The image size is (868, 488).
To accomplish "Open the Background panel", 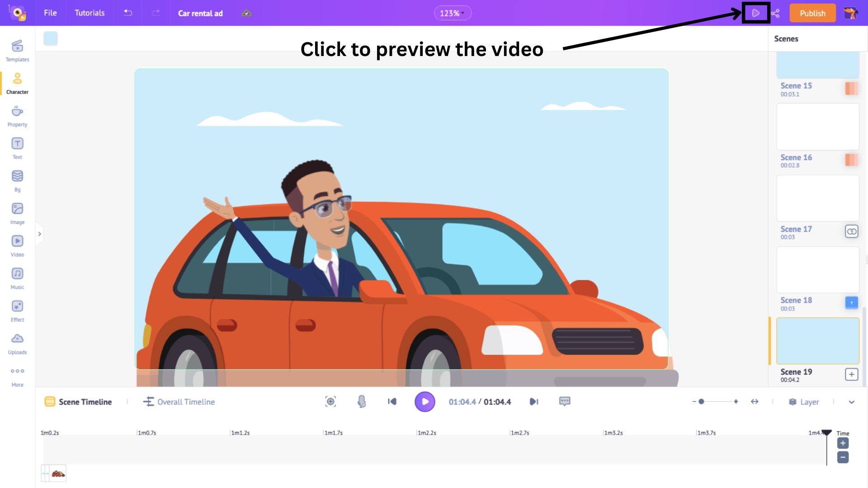I will pos(17,181).
